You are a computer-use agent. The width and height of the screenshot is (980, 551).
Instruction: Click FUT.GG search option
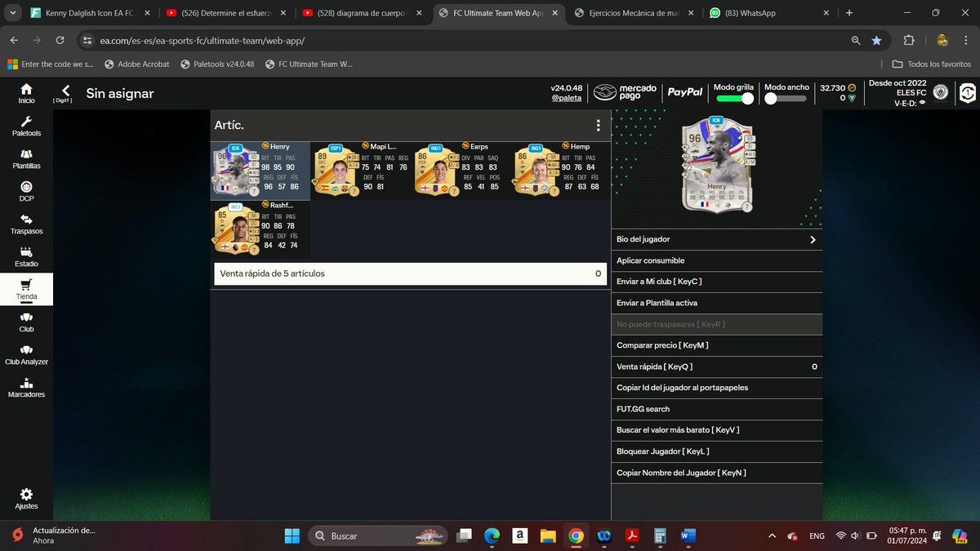(718, 409)
